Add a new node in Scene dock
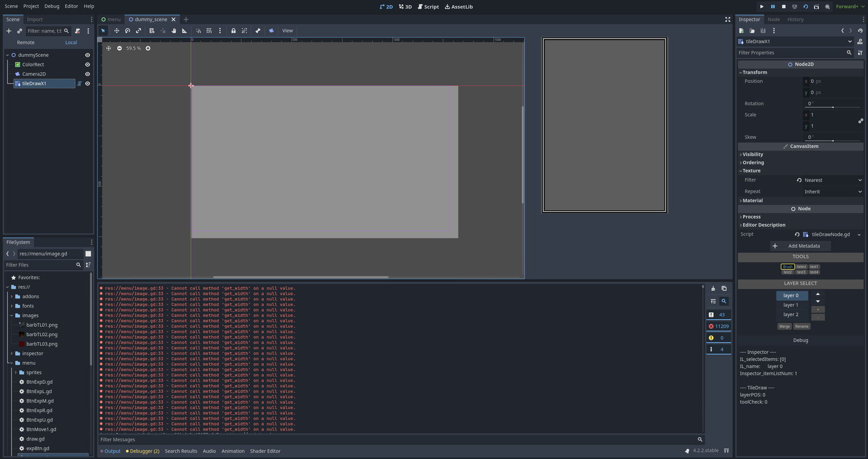 pos(9,31)
